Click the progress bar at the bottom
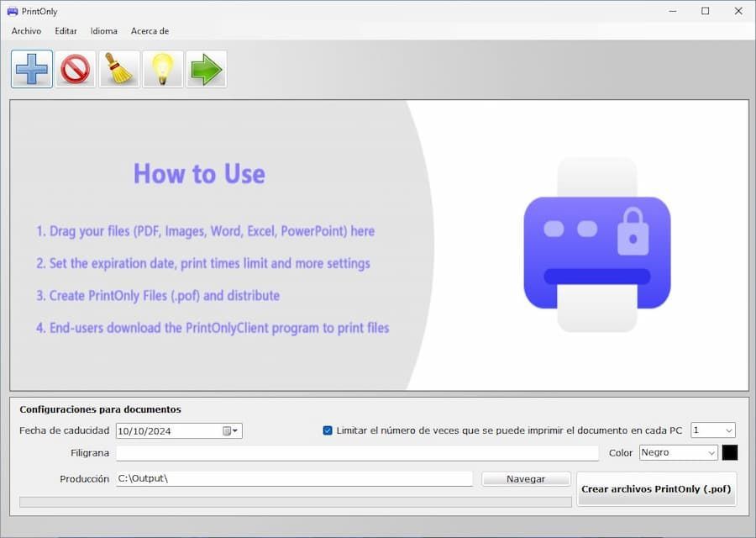The width and height of the screenshot is (756, 538). [x=296, y=503]
